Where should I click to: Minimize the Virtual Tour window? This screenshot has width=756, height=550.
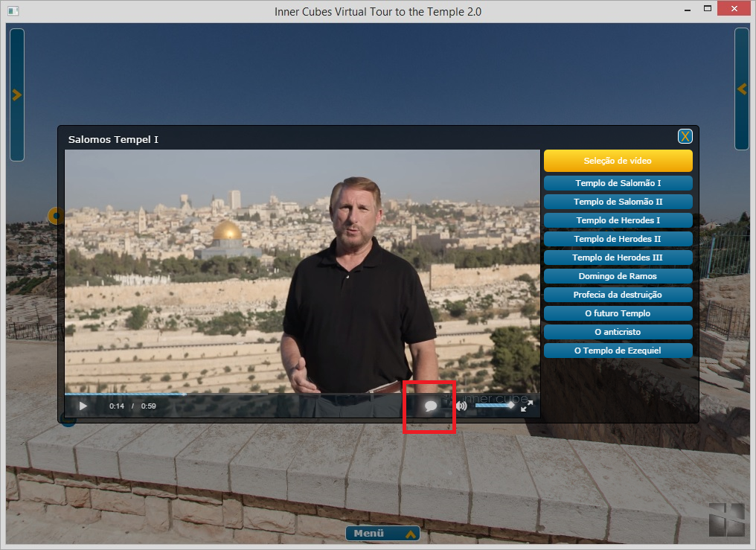point(688,10)
